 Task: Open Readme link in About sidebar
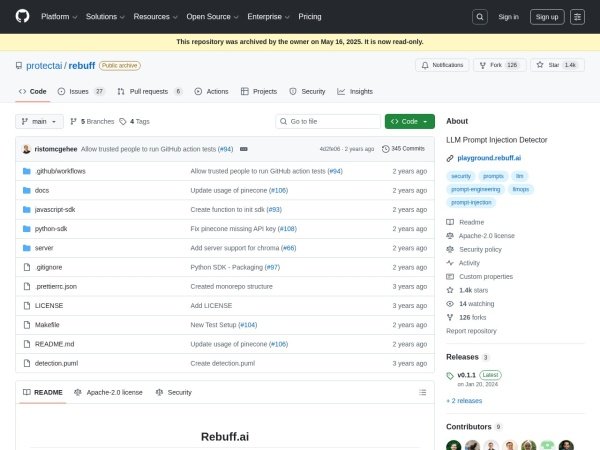click(465, 222)
